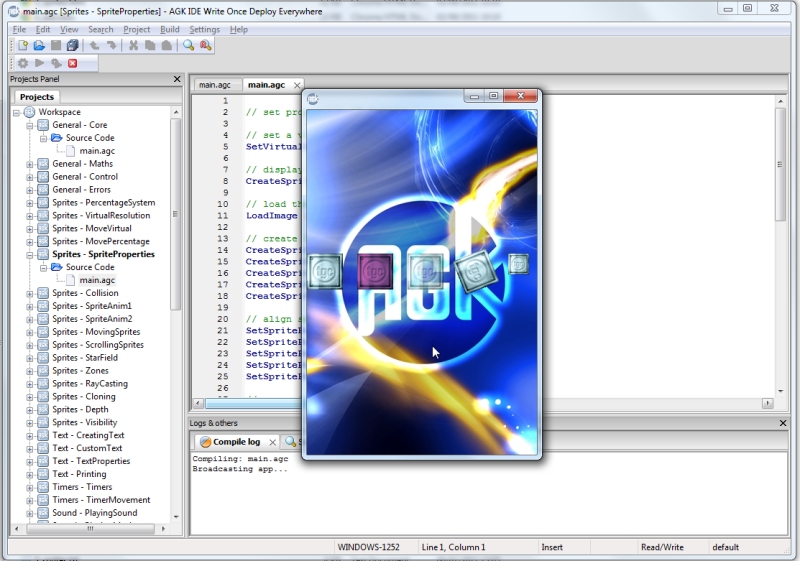Click the Copy toolbar icon
Image resolution: width=800 pixels, height=561 pixels.
click(150, 45)
